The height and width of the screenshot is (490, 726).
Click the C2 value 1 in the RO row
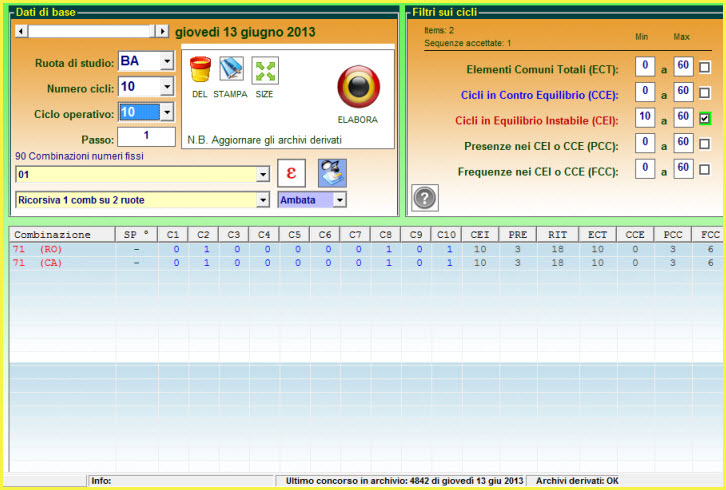point(207,249)
